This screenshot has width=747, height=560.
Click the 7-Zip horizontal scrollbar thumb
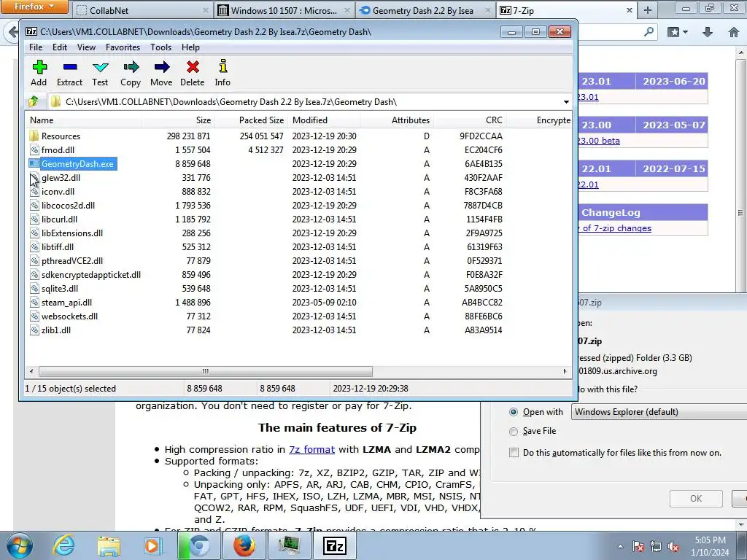tap(205, 371)
